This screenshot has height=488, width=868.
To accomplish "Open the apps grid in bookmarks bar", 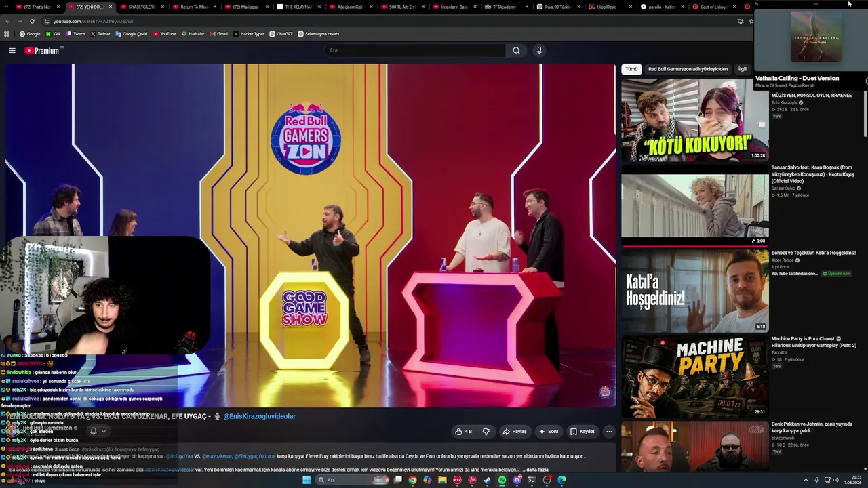I will coord(7,34).
